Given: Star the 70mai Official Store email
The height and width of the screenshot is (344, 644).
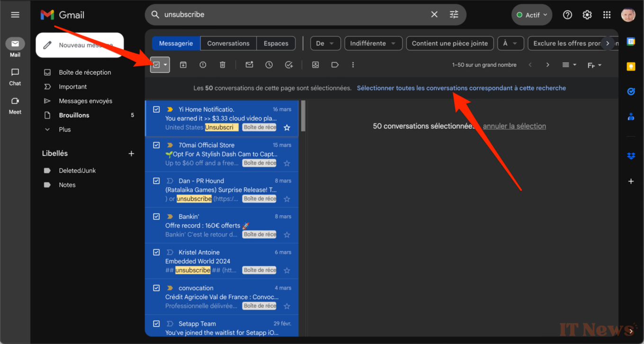Looking at the screenshot, I should point(286,163).
